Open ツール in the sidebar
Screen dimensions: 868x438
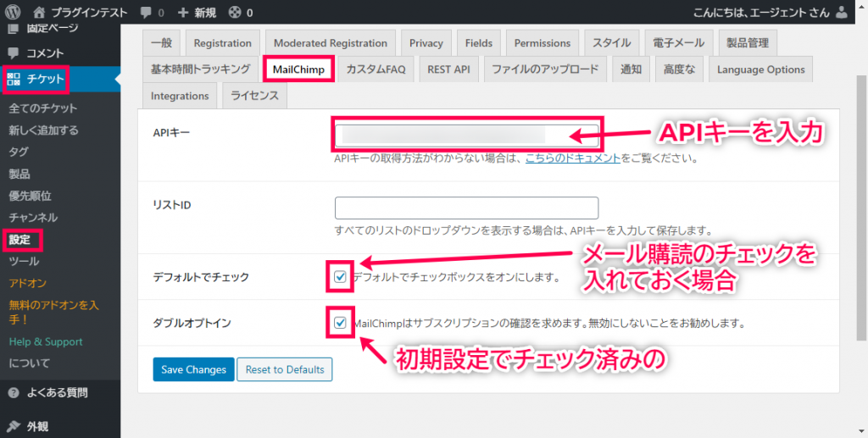[24, 261]
